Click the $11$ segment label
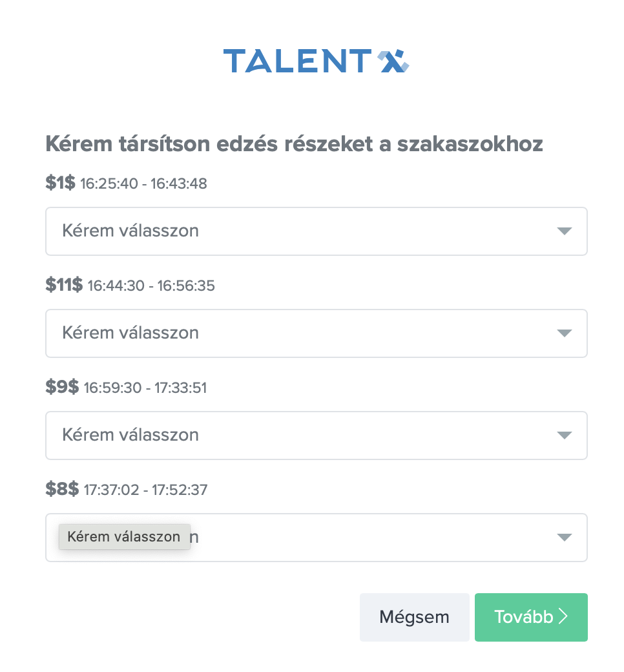The height and width of the screenshot is (672, 624). click(64, 285)
